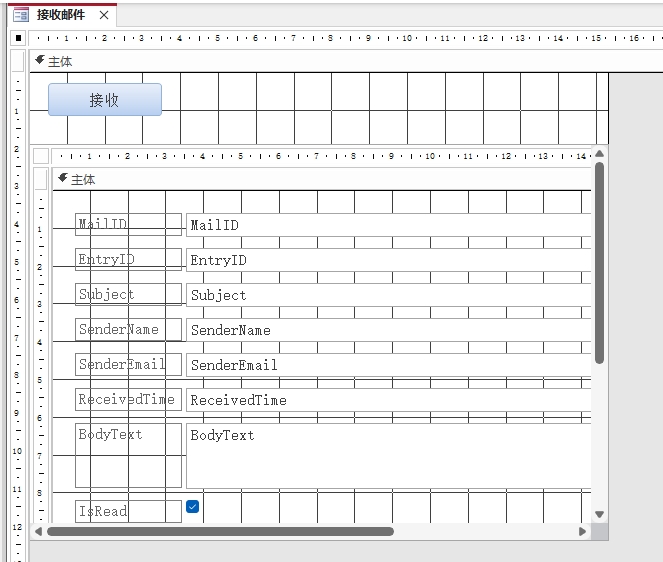This screenshot has width=663, height=562.
Task: Select the Subject text box
Action: [x=389, y=295]
